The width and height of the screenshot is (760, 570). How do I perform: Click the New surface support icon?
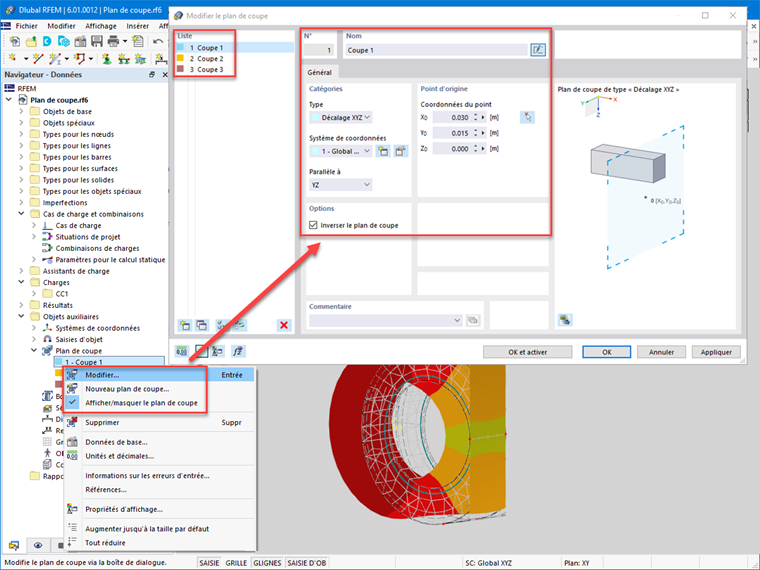coord(140,59)
